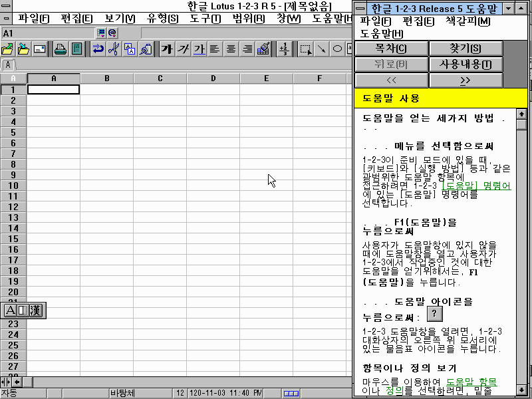Click the 사용내용(T) history button
The width and height of the screenshot is (532, 399).
tap(466, 64)
